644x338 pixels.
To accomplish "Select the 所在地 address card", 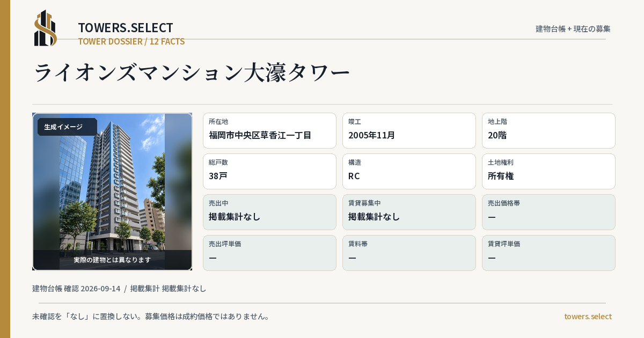I will pyautogui.click(x=269, y=130).
